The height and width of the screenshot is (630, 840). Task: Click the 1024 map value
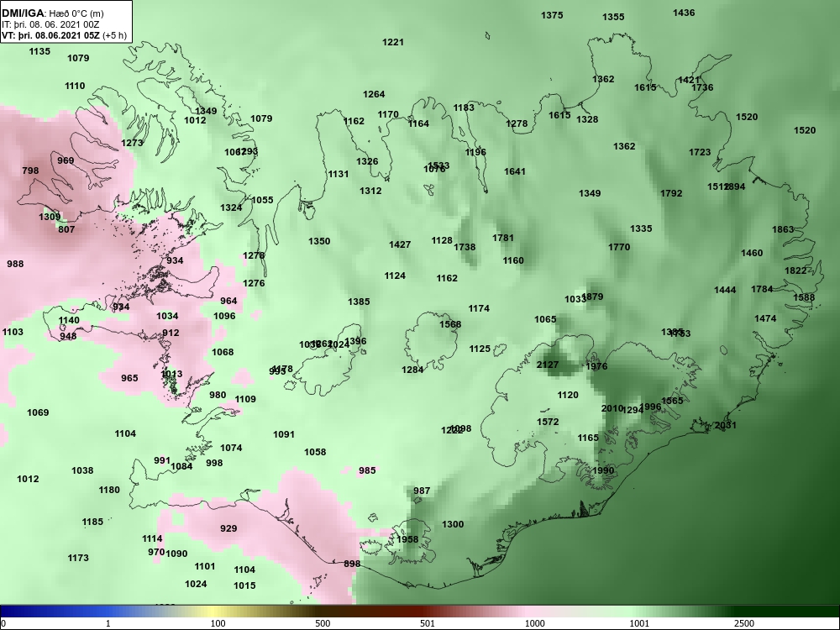tap(196, 585)
